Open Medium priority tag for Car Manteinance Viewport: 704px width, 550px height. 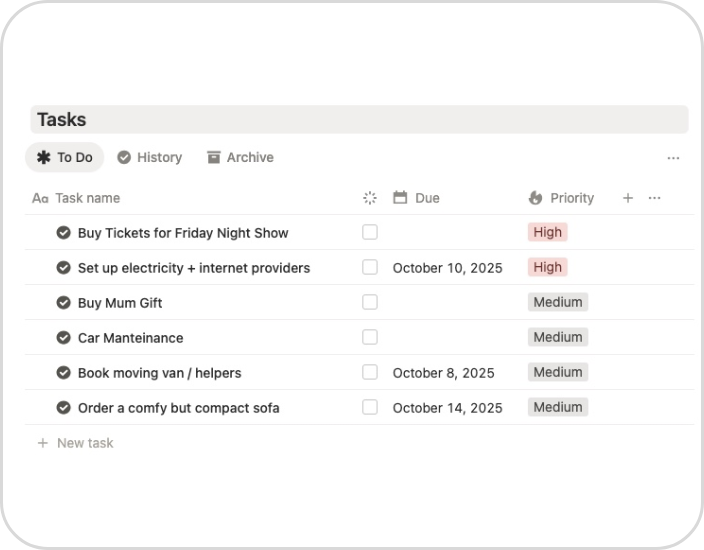(558, 337)
